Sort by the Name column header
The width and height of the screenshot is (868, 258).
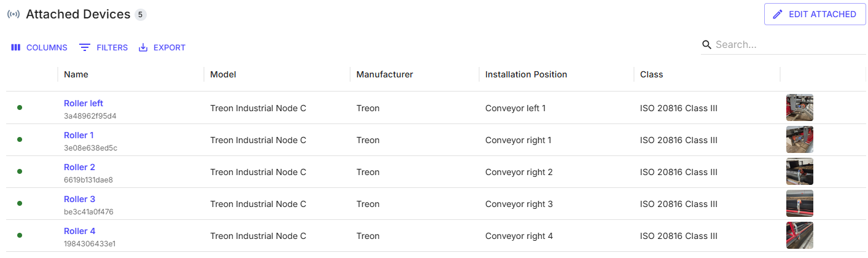[x=76, y=74]
